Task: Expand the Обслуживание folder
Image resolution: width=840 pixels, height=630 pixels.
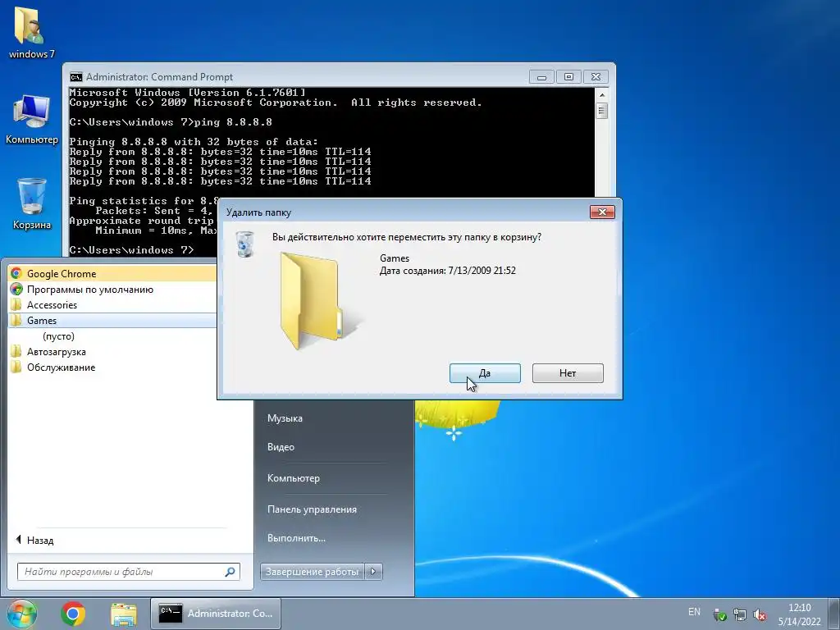Action: point(112,367)
